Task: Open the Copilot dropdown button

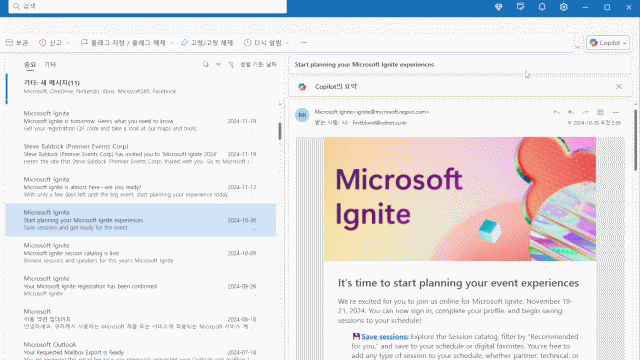Action: click(x=608, y=42)
